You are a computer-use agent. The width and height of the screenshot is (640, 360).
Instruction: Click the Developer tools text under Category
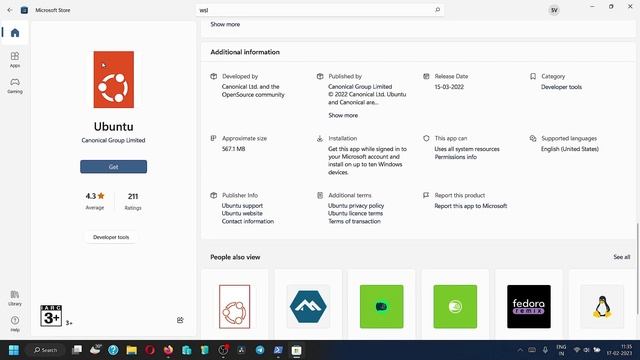(x=561, y=87)
